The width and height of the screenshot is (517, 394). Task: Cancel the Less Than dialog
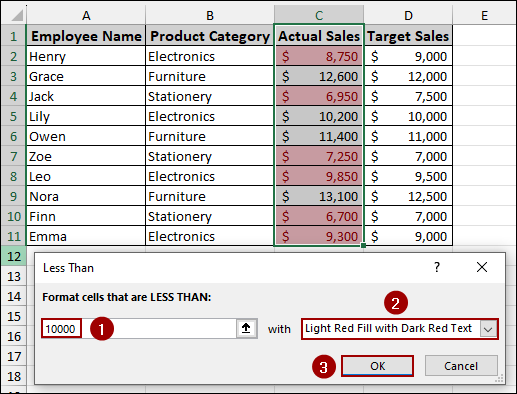point(461,366)
